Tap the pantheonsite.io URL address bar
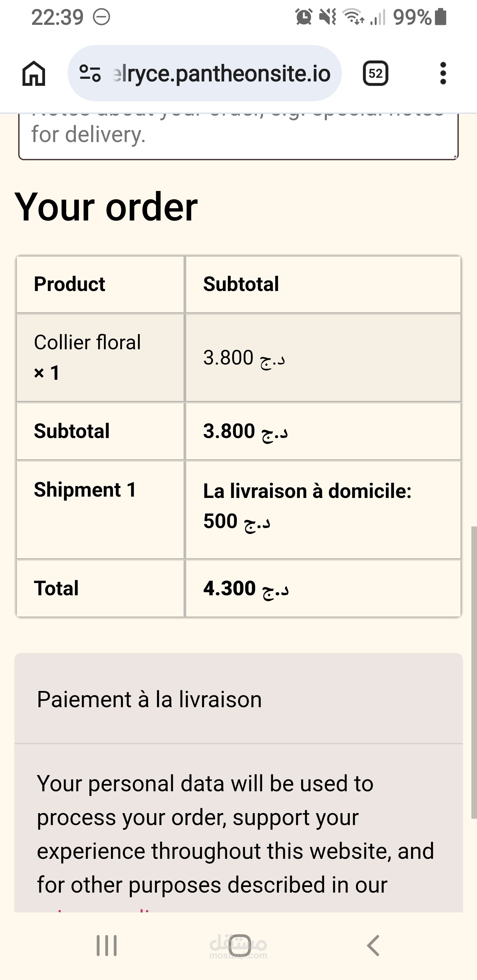 [x=222, y=73]
